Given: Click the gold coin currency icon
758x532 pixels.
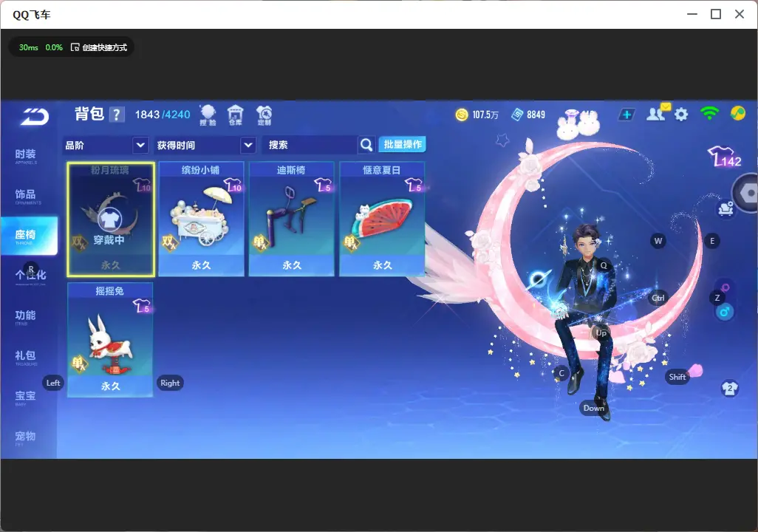Looking at the screenshot, I should (462, 115).
